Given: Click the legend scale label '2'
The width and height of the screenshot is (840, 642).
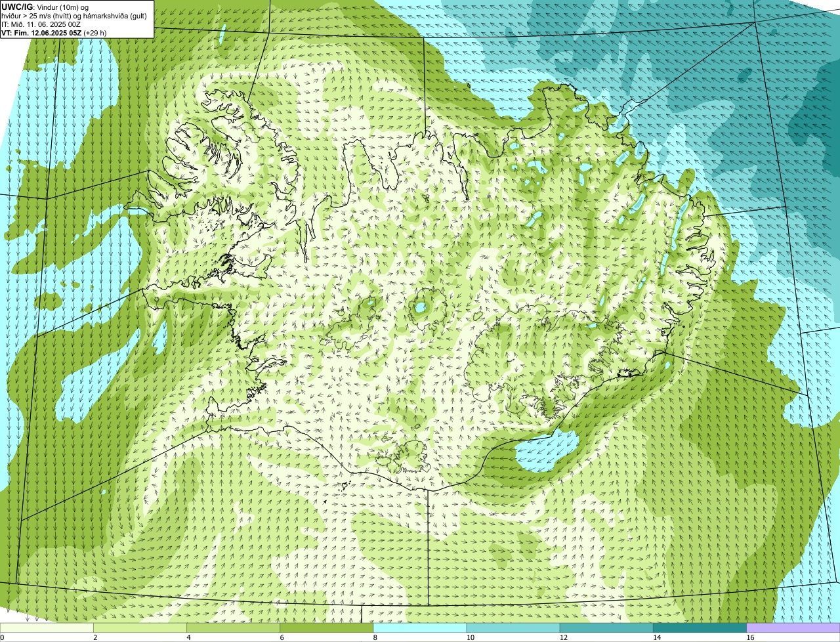Looking at the screenshot, I should [x=95, y=637].
